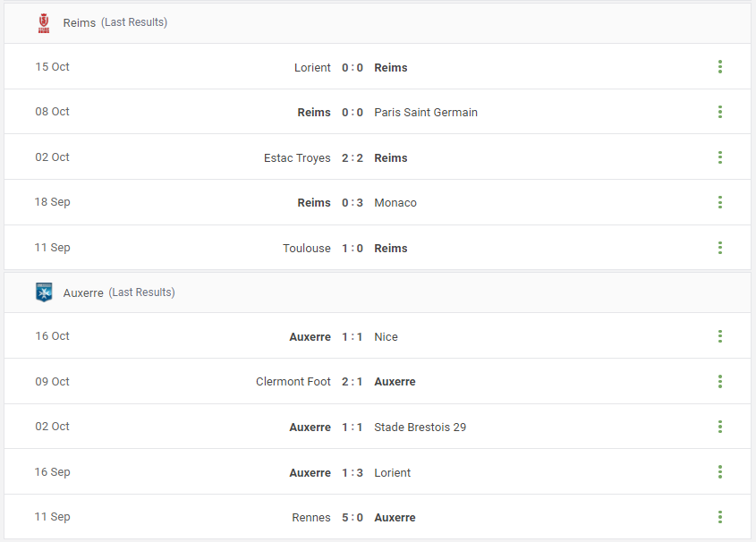756x542 pixels.
Task: Select Monaco team name in results
Action: 395,203
